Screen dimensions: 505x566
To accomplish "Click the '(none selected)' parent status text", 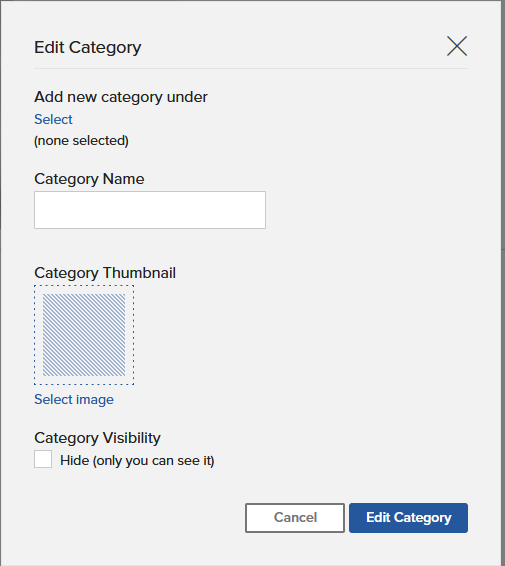I will coord(81,141).
